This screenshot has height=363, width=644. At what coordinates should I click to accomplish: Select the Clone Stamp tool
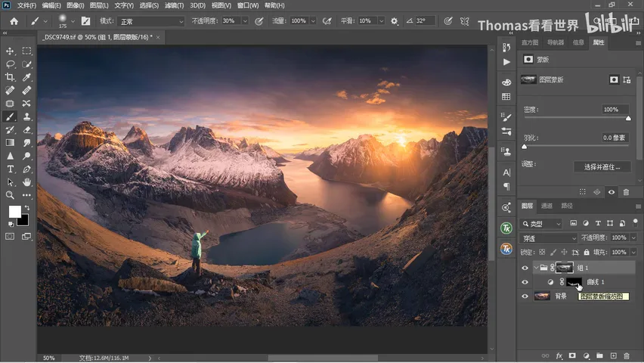click(x=26, y=116)
